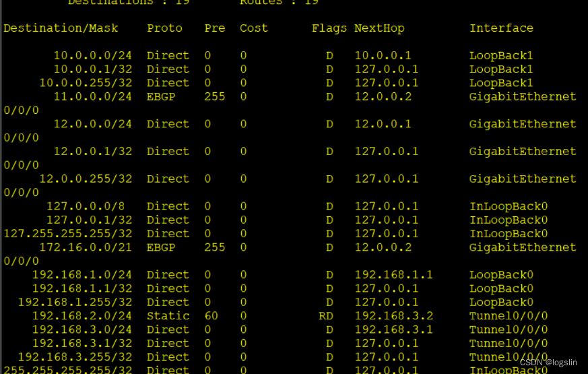The width and height of the screenshot is (588, 374).
Task: Click preference 60 in Static row
Action: pyautogui.click(x=211, y=316)
